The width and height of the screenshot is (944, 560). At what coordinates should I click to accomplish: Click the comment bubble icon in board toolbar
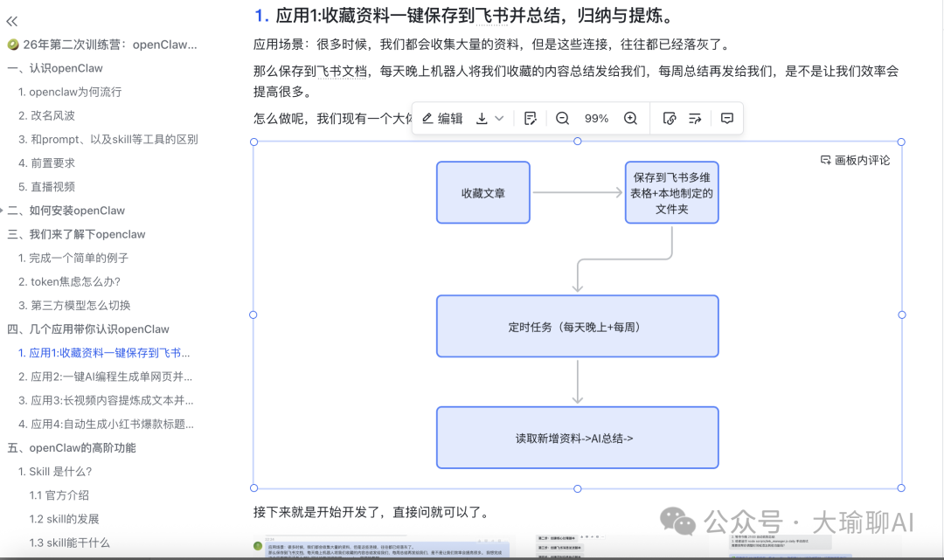point(726,119)
